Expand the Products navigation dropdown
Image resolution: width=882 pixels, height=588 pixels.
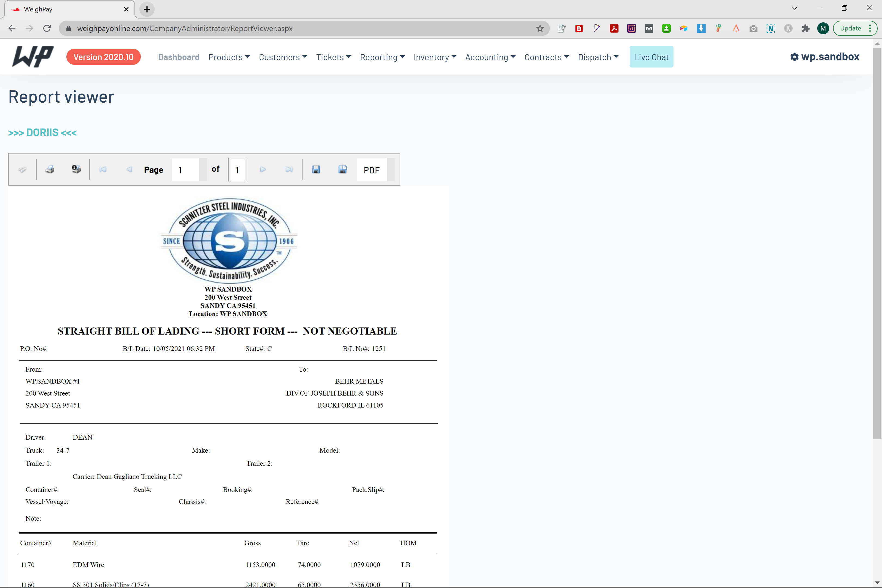click(229, 57)
